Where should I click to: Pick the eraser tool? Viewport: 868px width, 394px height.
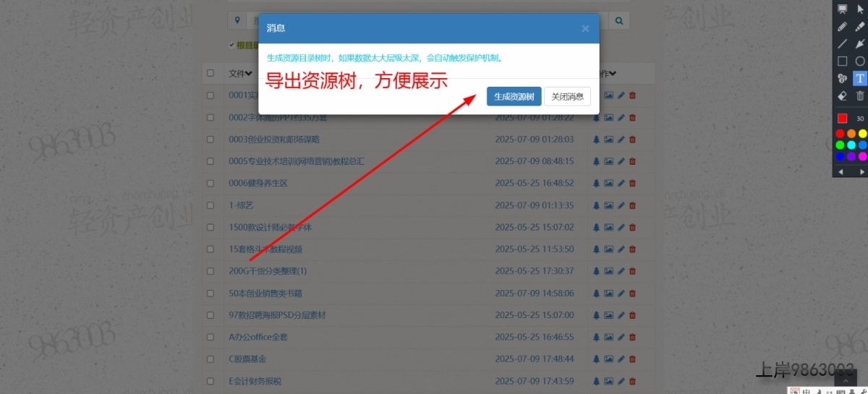point(842,96)
